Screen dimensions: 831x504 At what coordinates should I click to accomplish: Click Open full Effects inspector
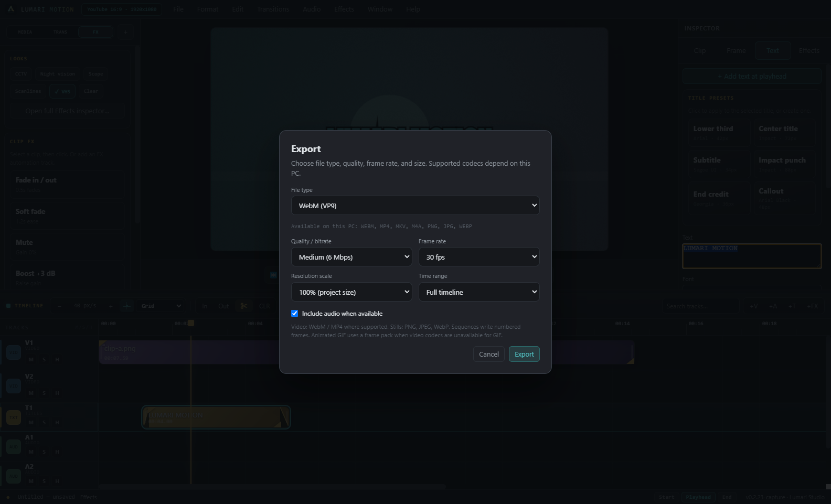67,111
